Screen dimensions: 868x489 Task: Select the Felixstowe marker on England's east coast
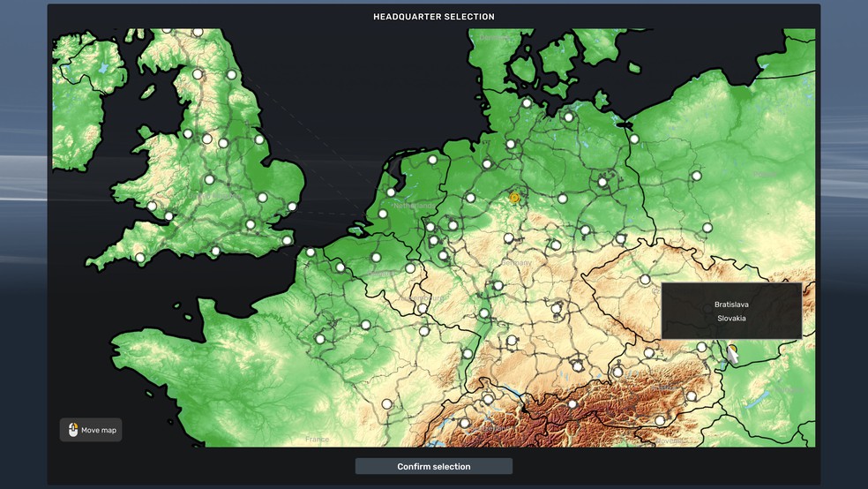(x=292, y=207)
